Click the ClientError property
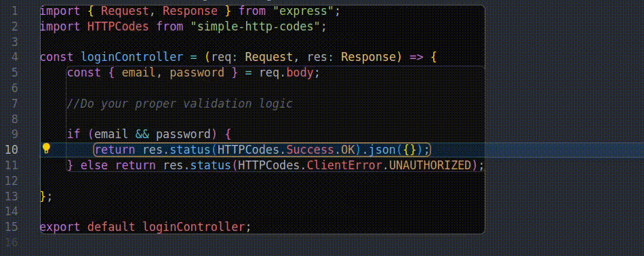 click(x=344, y=165)
